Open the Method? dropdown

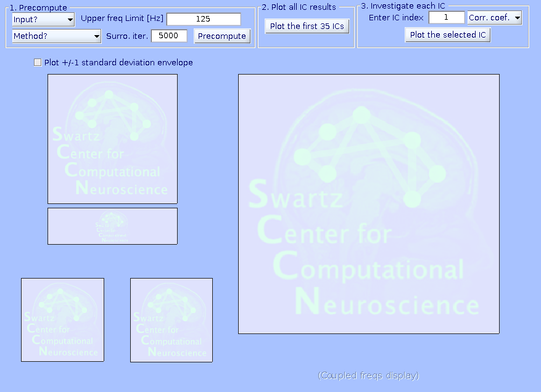pyautogui.click(x=57, y=36)
